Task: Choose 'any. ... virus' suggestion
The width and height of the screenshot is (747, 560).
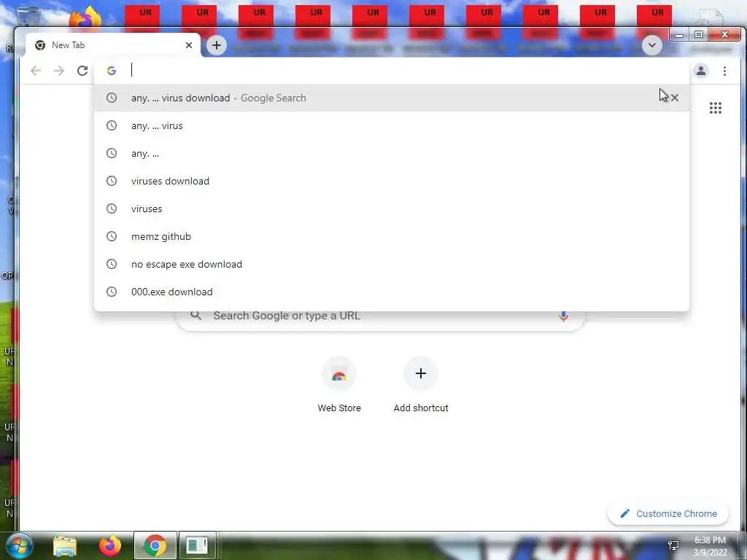Action: point(391,125)
